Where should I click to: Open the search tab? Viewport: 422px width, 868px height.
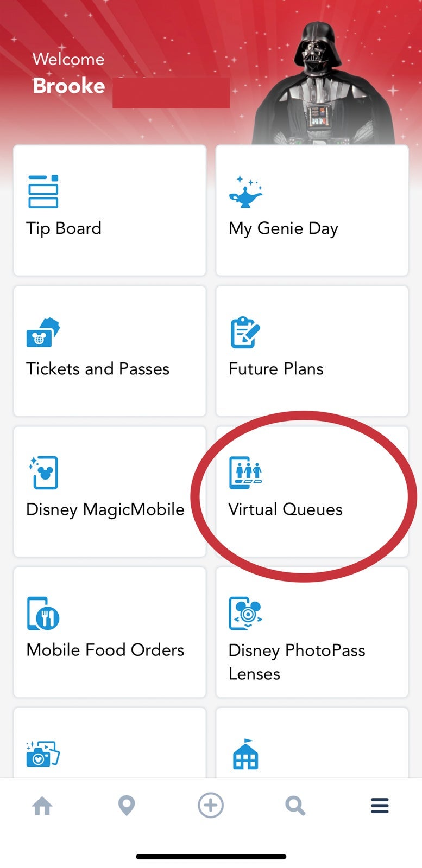click(x=295, y=806)
